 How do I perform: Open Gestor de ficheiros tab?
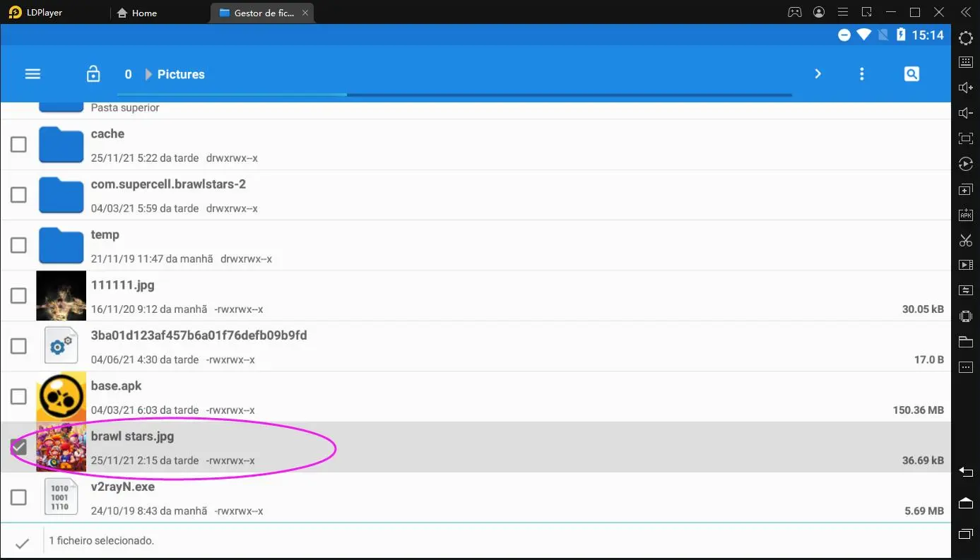click(256, 12)
